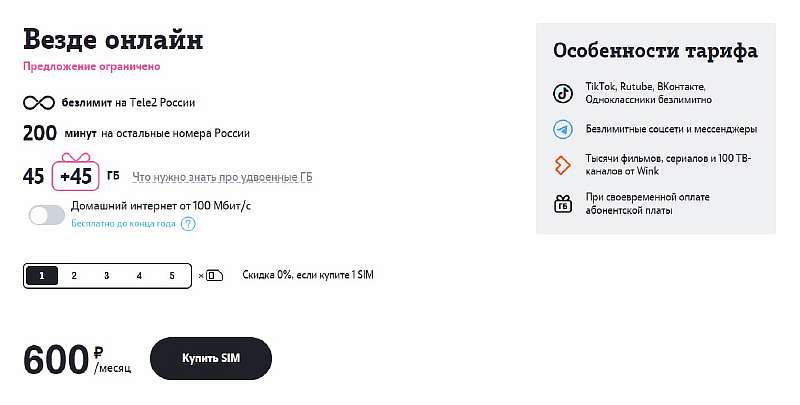800x405 pixels.
Task: Click the TikTok icon in tariff features
Action: click(563, 94)
